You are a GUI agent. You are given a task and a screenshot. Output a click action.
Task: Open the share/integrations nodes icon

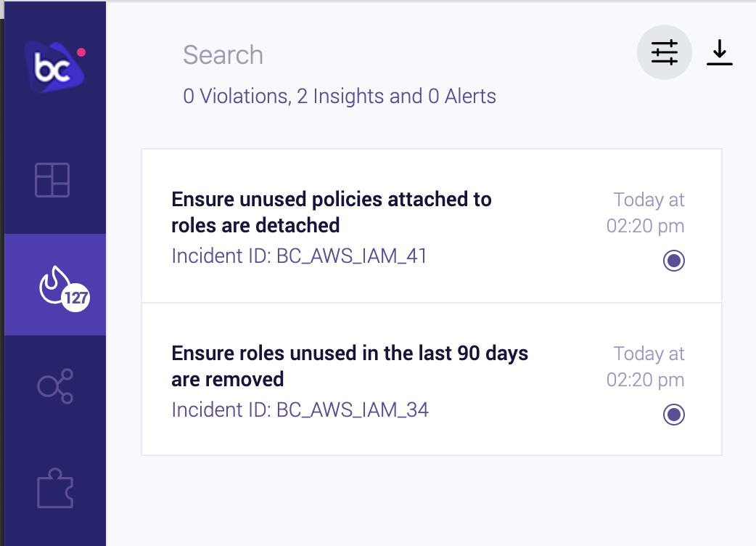(x=55, y=386)
